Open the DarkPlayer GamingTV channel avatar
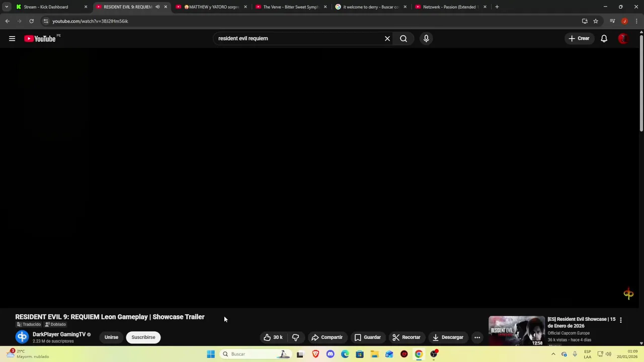644x362 pixels. 22,337
